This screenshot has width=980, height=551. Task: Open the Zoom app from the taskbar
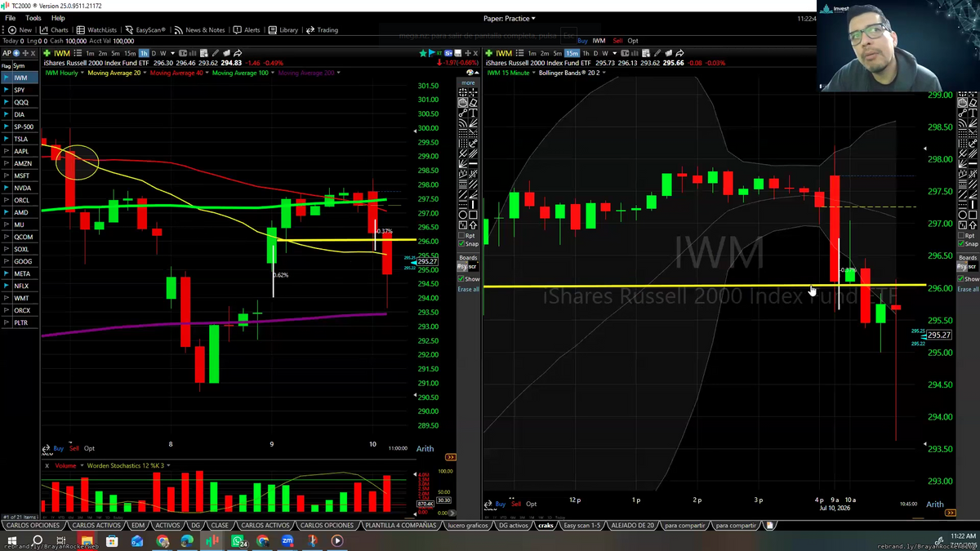point(287,540)
